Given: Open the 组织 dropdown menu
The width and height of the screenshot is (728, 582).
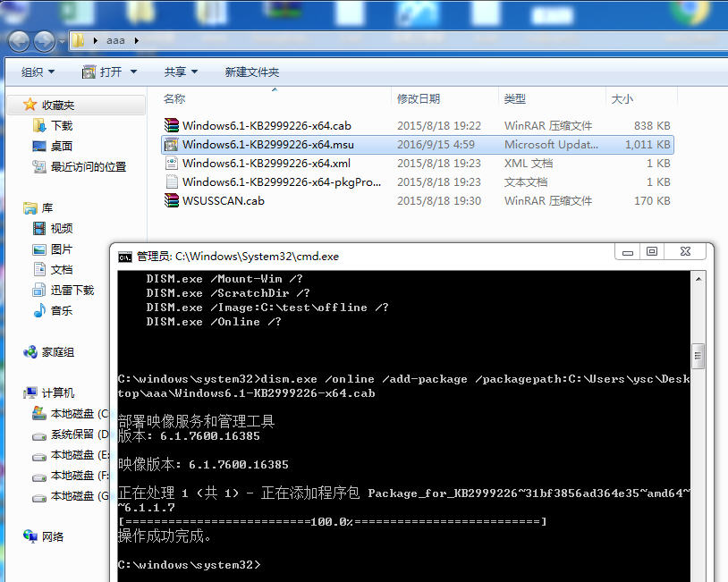Looking at the screenshot, I should 38,72.
